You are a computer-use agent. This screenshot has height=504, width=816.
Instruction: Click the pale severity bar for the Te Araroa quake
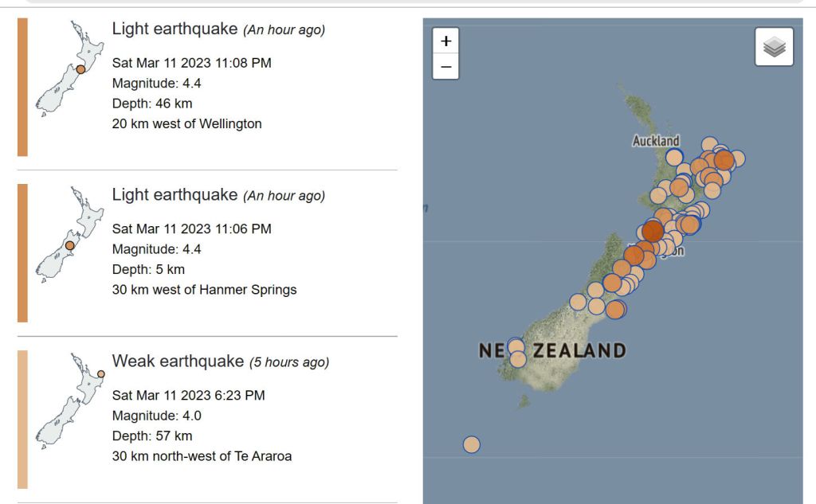pyautogui.click(x=22, y=419)
